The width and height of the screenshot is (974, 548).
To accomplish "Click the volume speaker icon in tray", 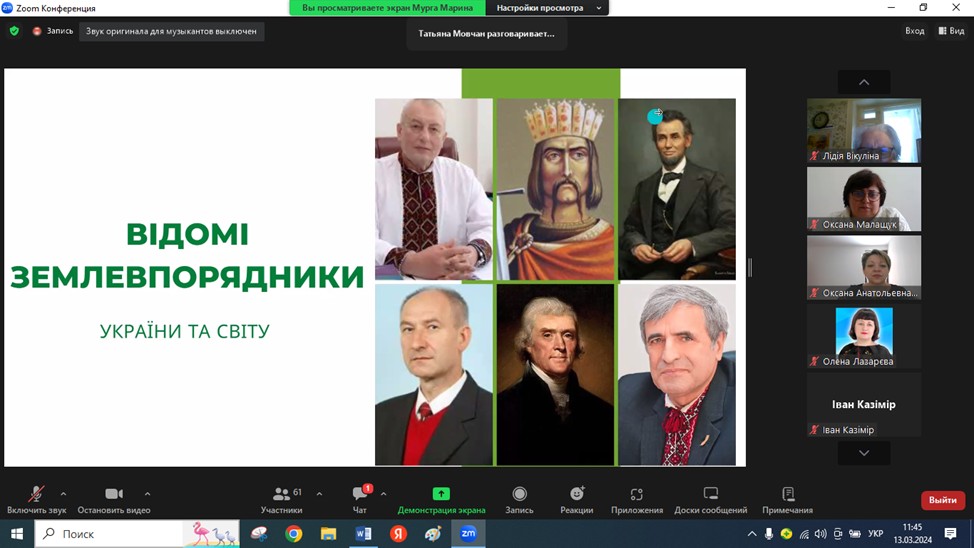I will 821,534.
